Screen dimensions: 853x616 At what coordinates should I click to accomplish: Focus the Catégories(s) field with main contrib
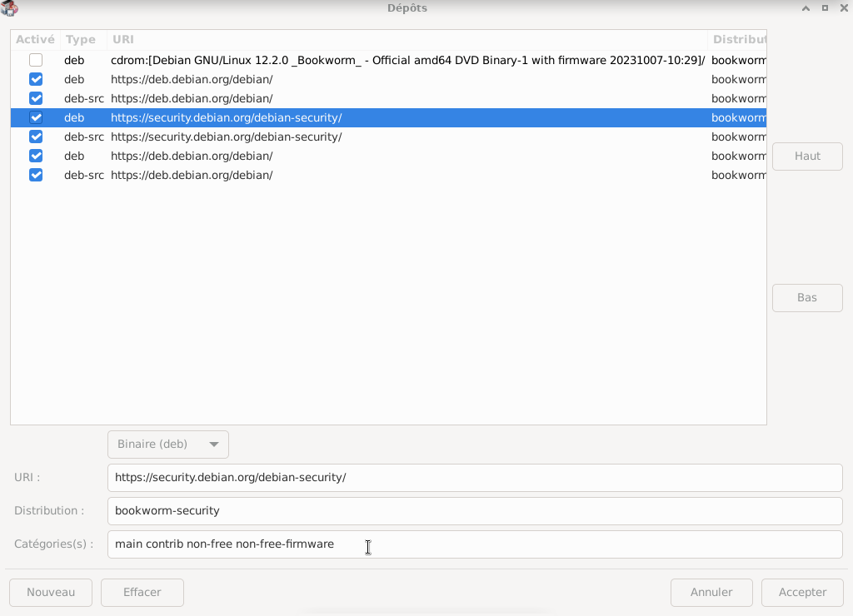(475, 544)
